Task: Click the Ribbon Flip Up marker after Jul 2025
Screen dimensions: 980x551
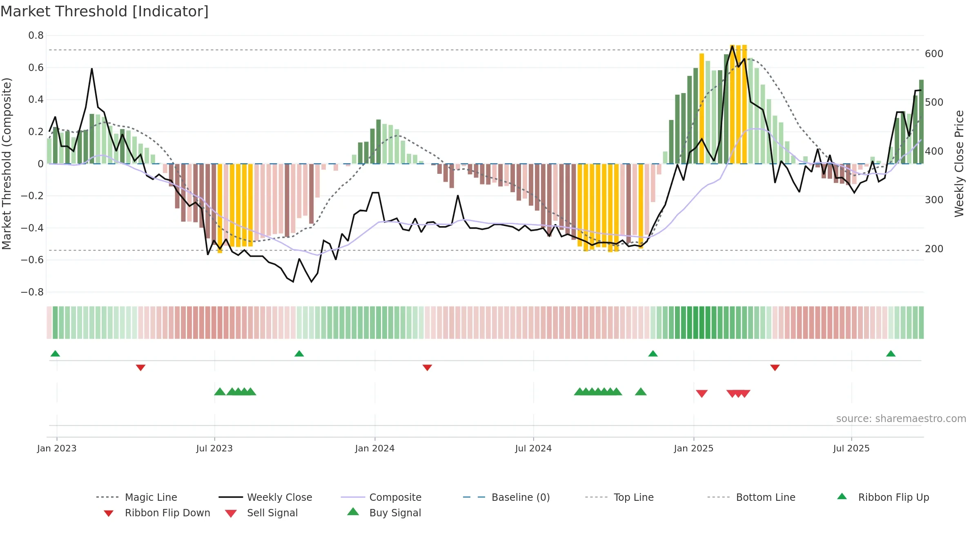Action: (x=891, y=353)
